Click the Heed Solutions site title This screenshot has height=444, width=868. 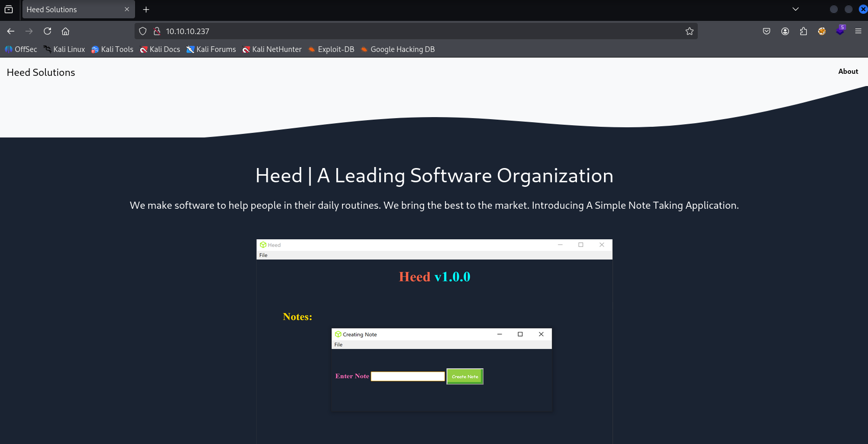pos(41,72)
